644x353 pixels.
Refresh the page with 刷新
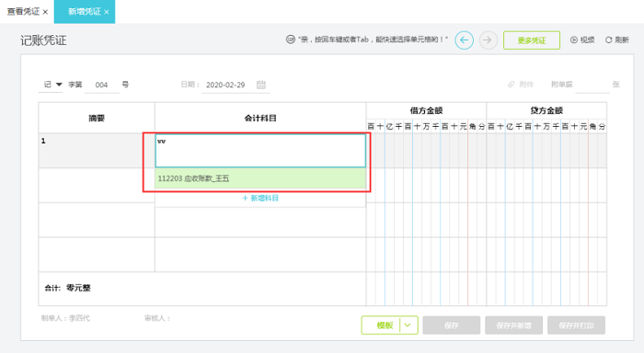tap(617, 40)
